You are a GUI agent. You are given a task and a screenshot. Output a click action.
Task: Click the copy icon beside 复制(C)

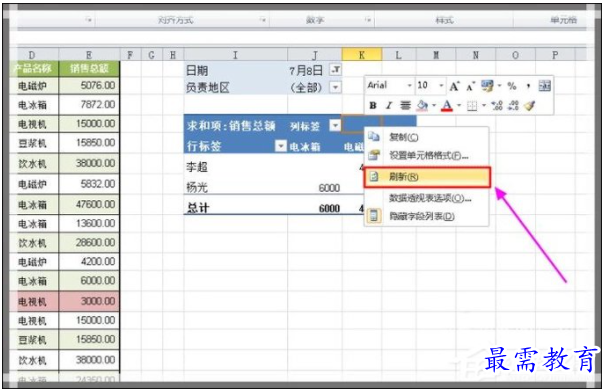coord(374,136)
